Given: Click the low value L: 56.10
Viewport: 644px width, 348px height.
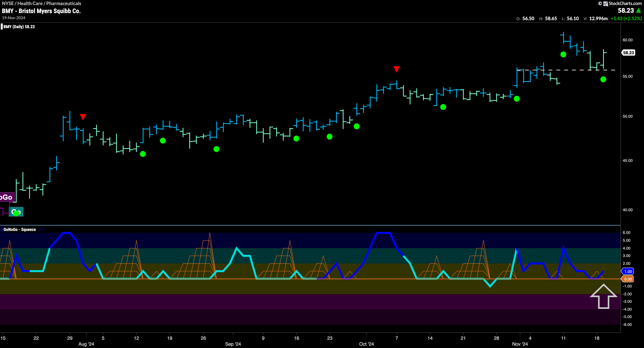Looking at the screenshot, I should click(570, 19).
